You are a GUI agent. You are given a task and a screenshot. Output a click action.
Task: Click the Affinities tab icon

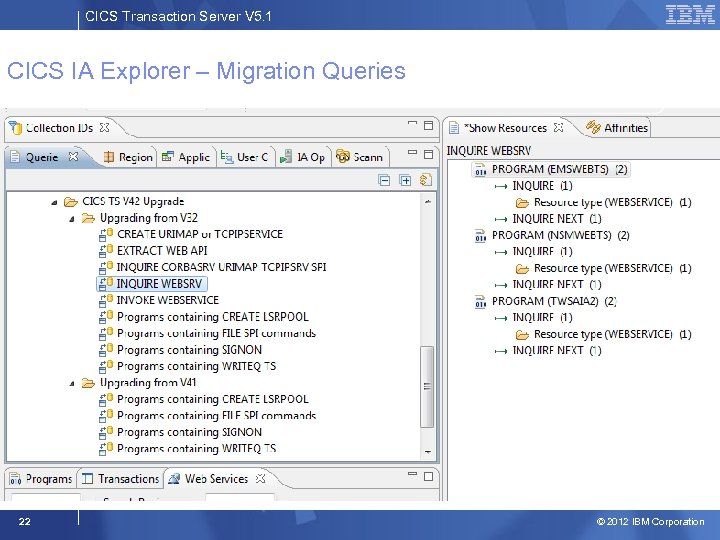coord(593,127)
